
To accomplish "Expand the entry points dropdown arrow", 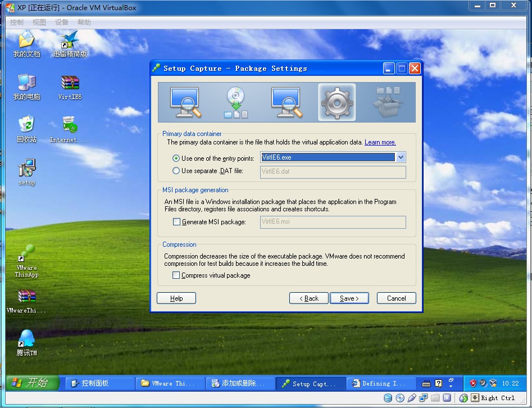I will pos(401,157).
